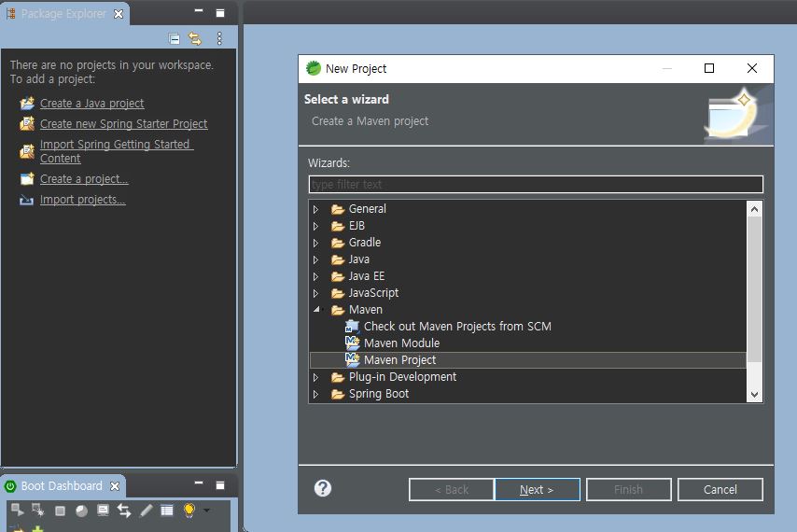This screenshot has height=532, width=797.
Task: Open dropdown arrow beside lightbulb in Boot Dashboard
Action: pyautogui.click(x=206, y=511)
